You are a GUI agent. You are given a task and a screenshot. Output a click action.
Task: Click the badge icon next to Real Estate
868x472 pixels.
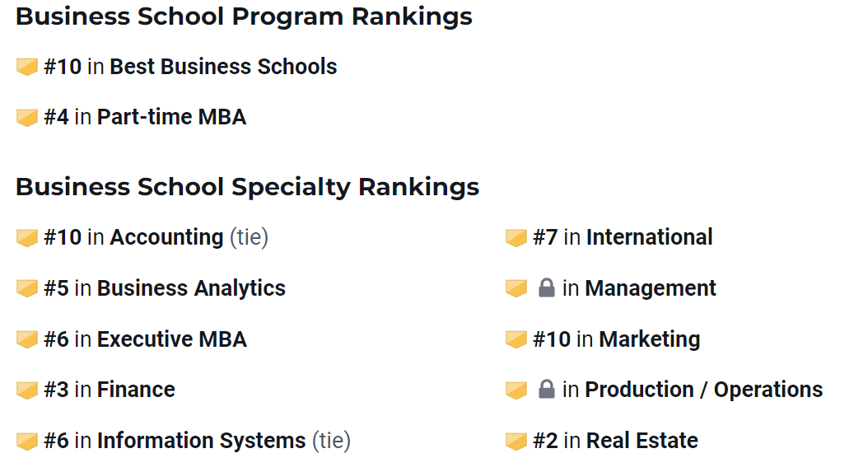(516, 442)
